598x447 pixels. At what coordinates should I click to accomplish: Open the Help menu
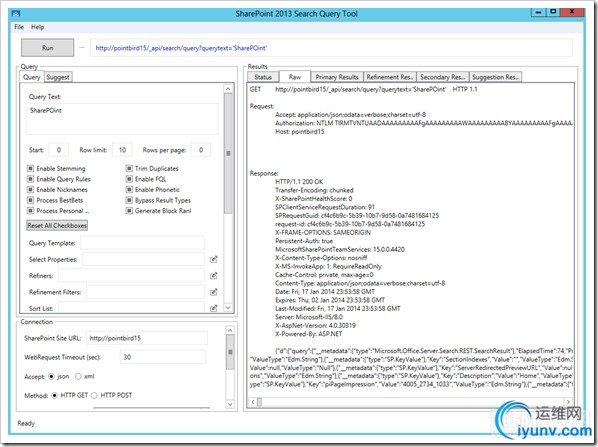(38, 27)
